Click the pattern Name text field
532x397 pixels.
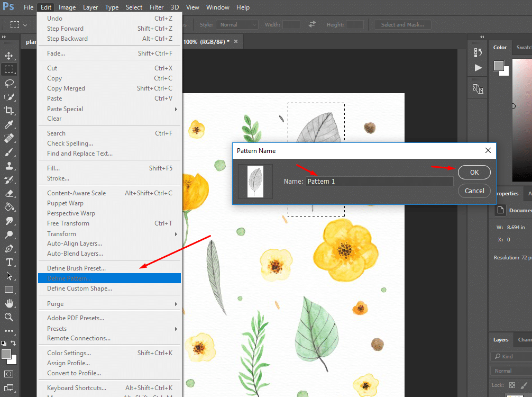click(379, 182)
